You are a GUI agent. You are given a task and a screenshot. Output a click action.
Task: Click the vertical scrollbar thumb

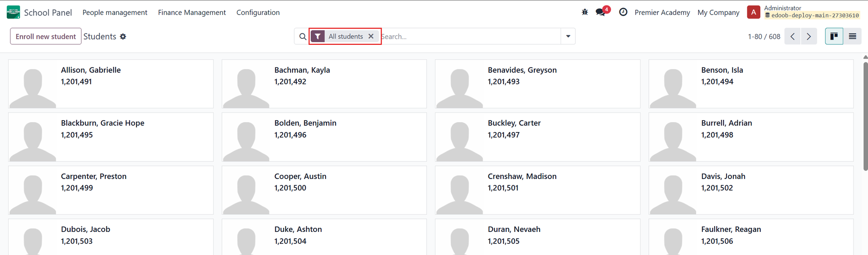tap(865, 115)
